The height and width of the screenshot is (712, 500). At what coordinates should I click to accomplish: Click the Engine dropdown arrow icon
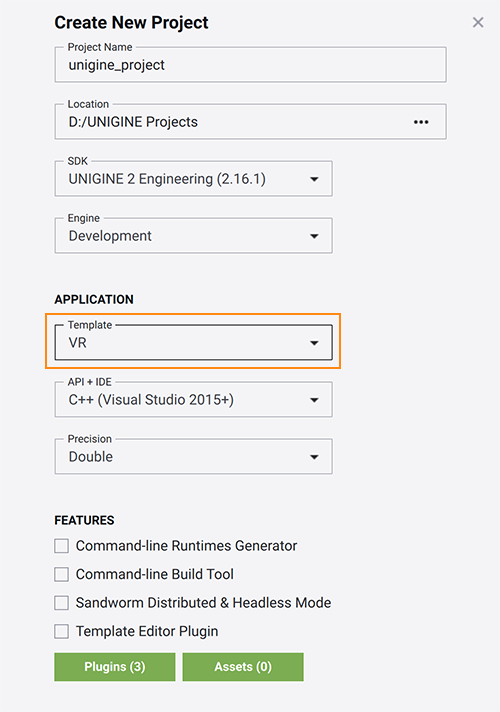tap(314, 236)
